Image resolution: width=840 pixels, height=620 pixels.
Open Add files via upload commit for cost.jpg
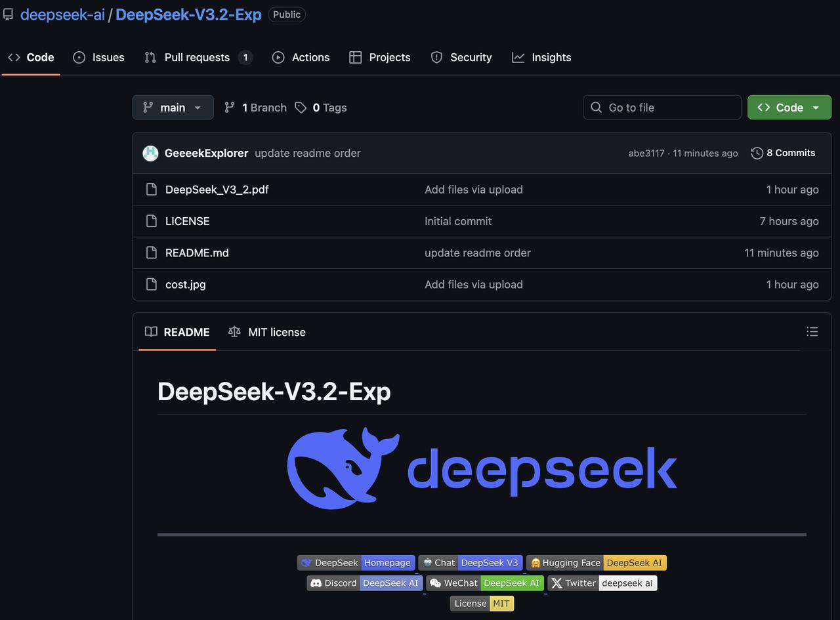point(474,284)
